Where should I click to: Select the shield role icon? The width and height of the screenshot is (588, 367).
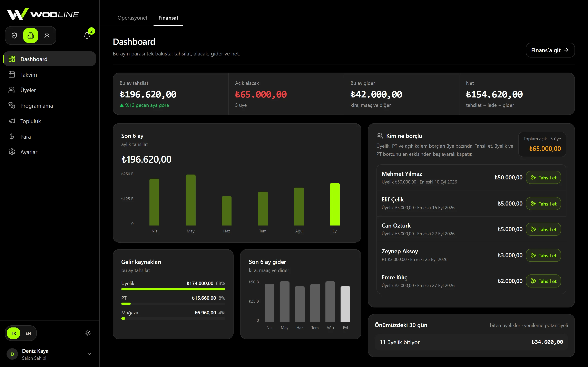(14, 35)
